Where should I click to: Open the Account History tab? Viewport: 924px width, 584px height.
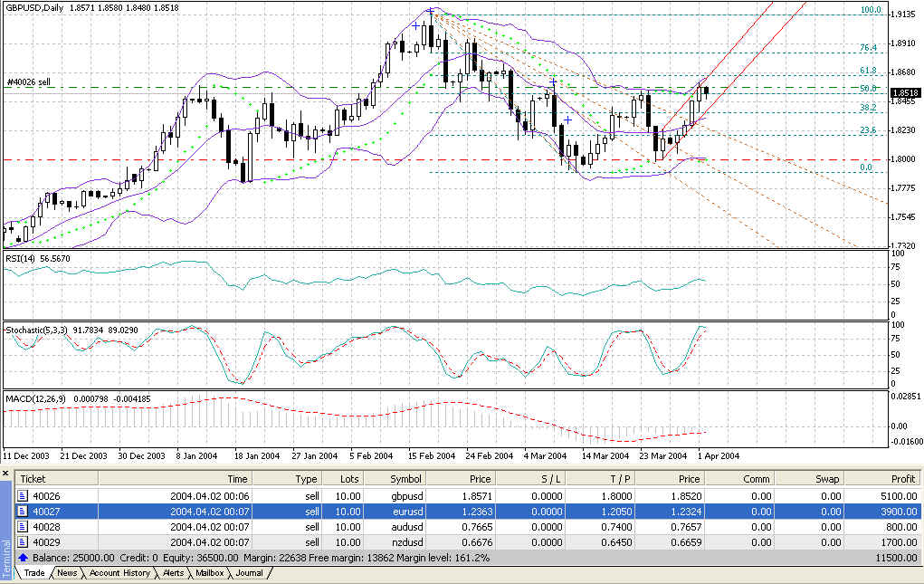coord(119,573)
